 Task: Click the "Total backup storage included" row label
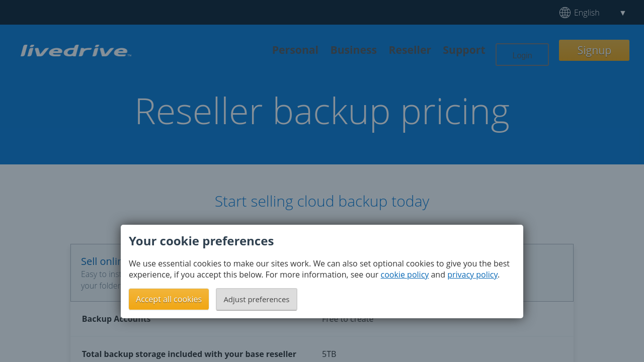pyautogui.click(x=189, y=354)
